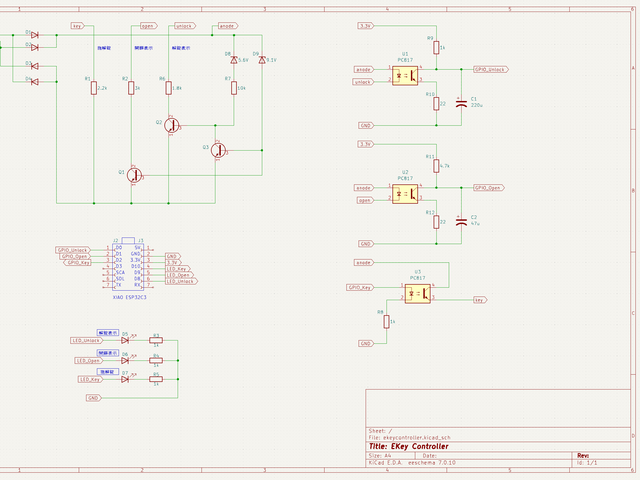This screenshot has width=640, height=480.
Task: Click resistor R7 10k
Action: click(233, 88)
